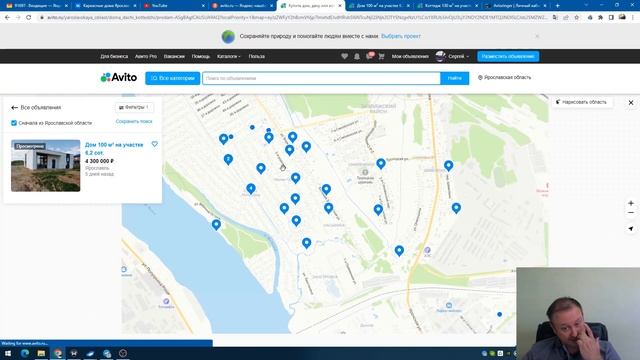Screen dimensions: 640x360
Task: Click the 4 300 000 ₽ price text
Action: tap(100, 161)
